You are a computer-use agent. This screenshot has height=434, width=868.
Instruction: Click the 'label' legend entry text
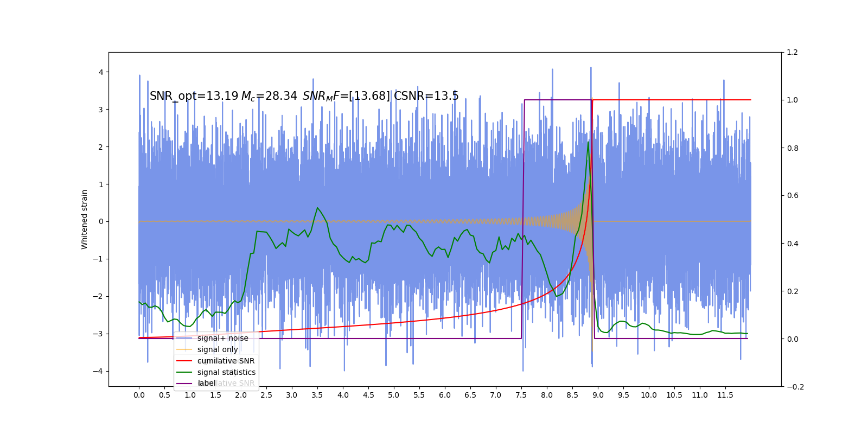click(207, 383)
